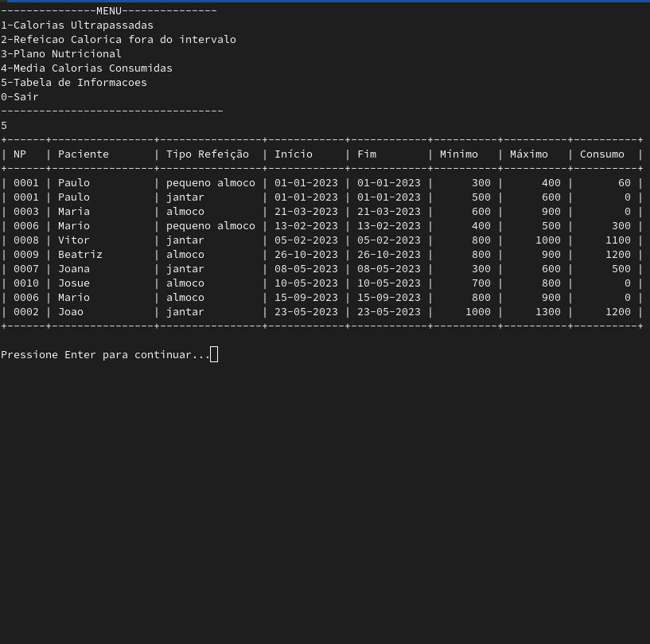Click the "0-Sair" exit option

(20, 97)
